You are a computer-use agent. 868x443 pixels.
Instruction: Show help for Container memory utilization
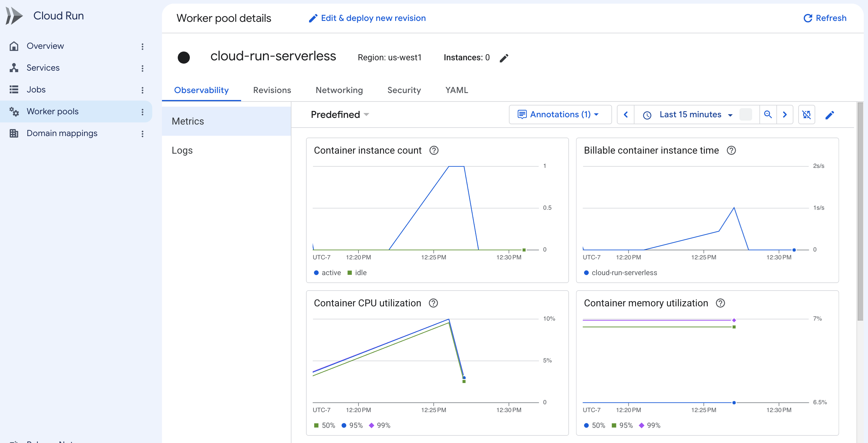click(720, 303)
